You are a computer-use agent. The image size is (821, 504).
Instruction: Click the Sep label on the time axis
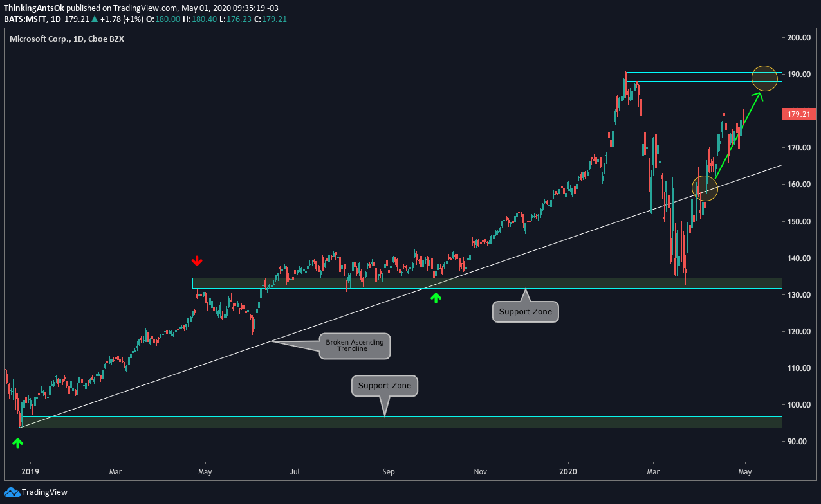click(x=388, y=471)
